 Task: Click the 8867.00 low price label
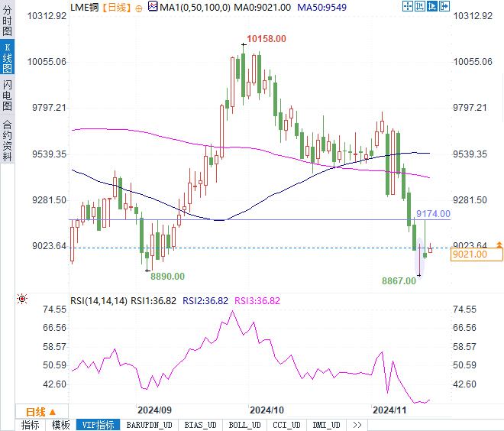point(399,280)
